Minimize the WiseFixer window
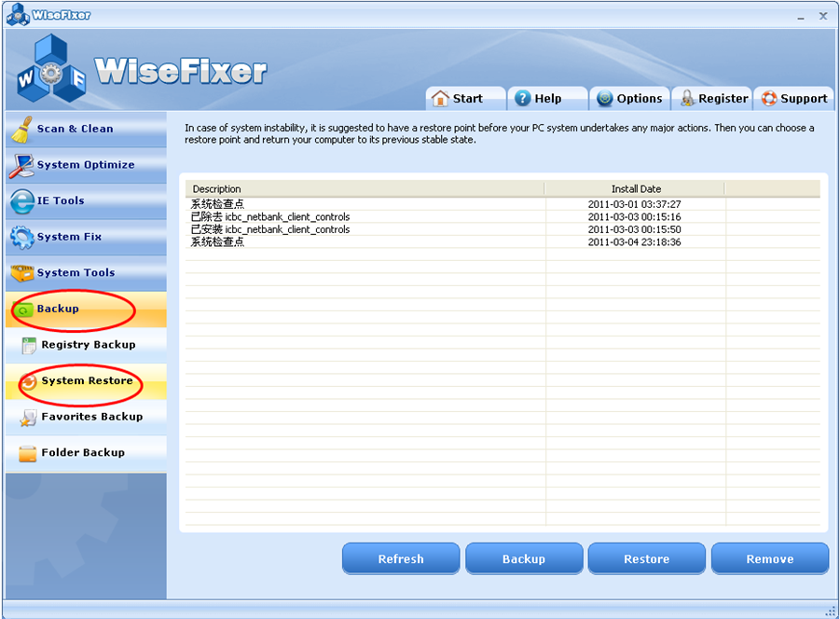The image size is (840, 619). coord(801,17)
